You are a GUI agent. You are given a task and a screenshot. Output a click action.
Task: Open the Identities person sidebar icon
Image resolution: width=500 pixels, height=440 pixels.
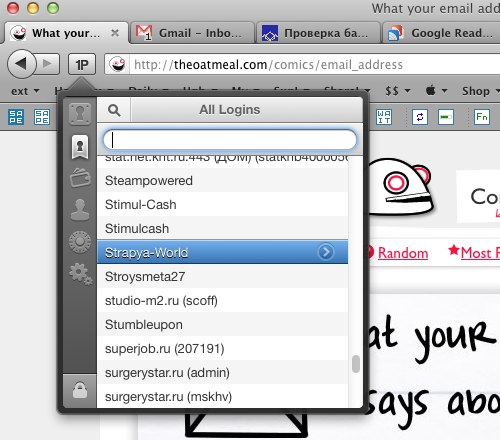click(x=80, y=209)
